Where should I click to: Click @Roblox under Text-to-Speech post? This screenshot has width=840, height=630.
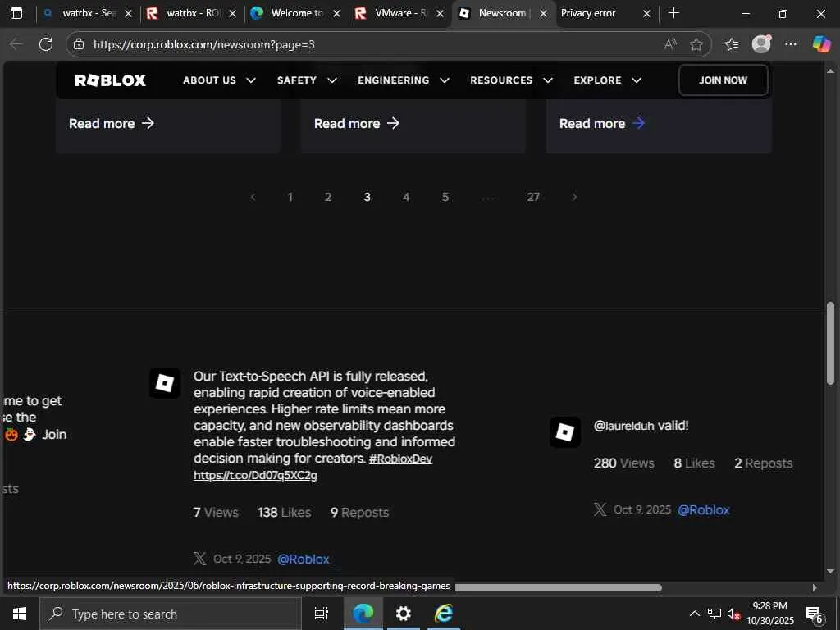click(x=304, y=559)
